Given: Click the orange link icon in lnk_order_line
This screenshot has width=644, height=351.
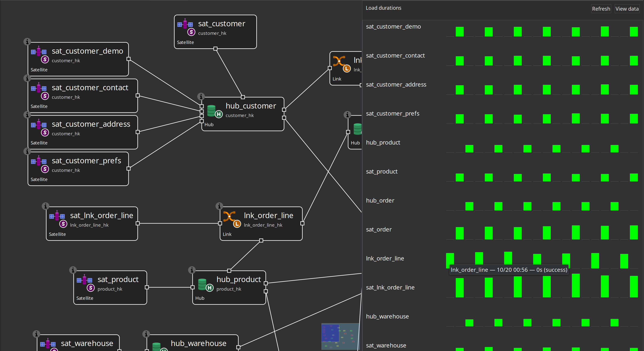Looking at the screenshot, I should pyautogui.click(x=229, y=216).
